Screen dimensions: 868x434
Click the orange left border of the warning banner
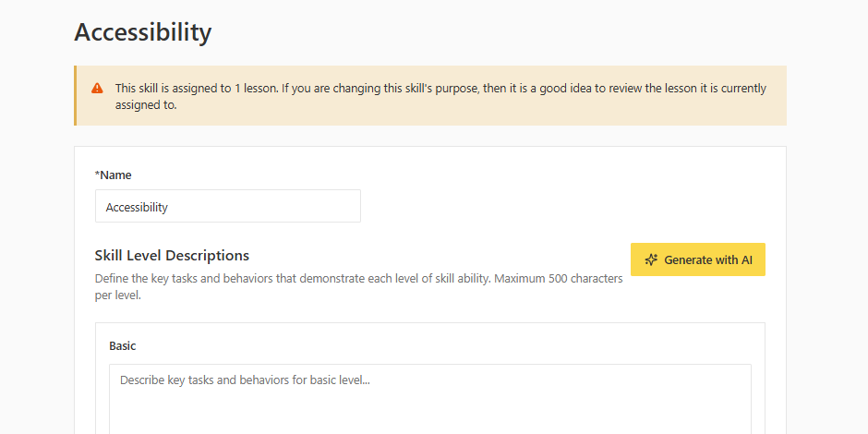point(76,95)
